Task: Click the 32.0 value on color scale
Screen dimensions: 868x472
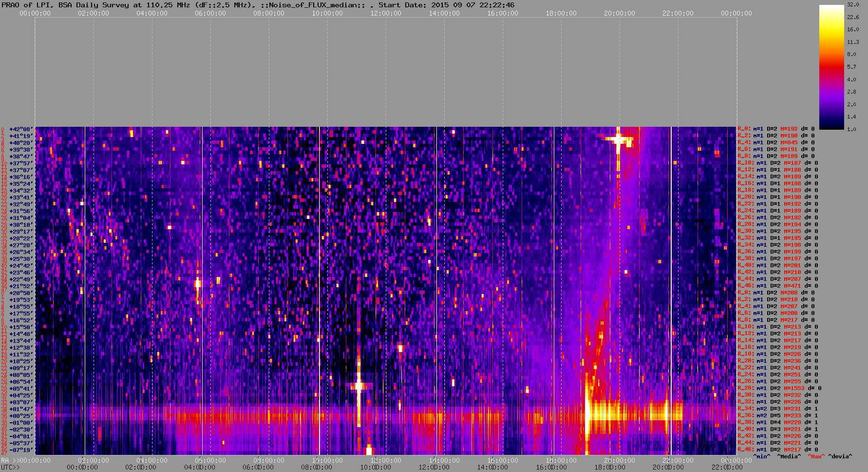Action: pos(853,4)
